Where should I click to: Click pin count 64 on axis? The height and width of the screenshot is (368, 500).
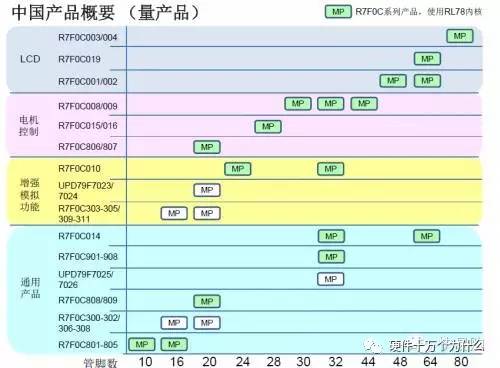[430, 362]
